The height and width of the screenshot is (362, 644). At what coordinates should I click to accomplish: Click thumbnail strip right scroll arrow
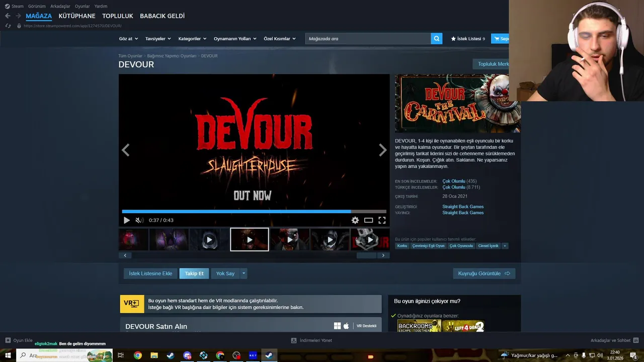(x=383, y=255)
